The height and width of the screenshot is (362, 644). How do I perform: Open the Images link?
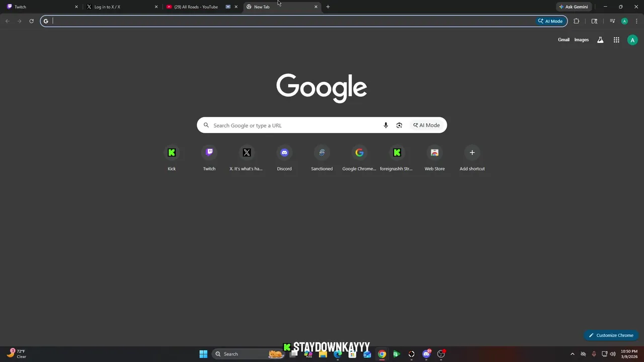click(582, 40)
